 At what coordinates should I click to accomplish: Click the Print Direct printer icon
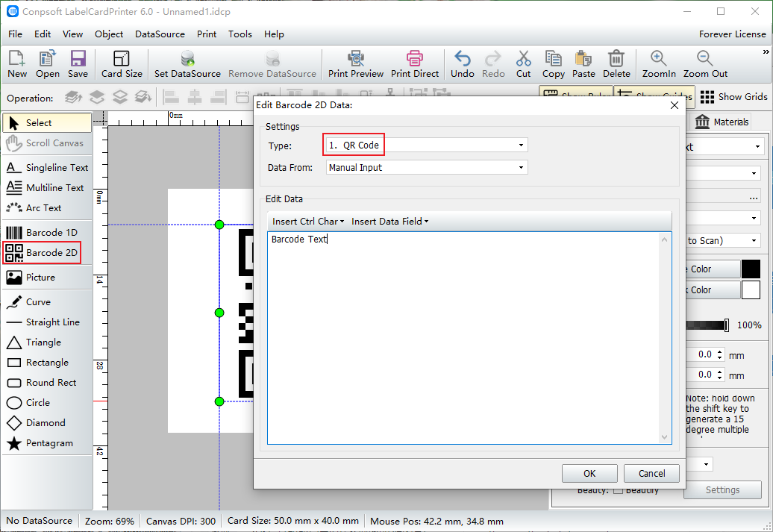click(x=415, y=64)
